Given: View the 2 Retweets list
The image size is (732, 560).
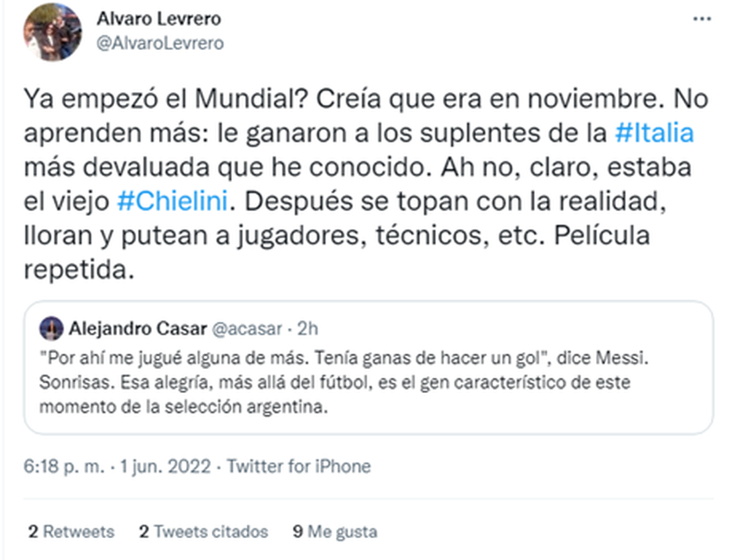Looking at the screenshot, I should click(x=71, y=531).
